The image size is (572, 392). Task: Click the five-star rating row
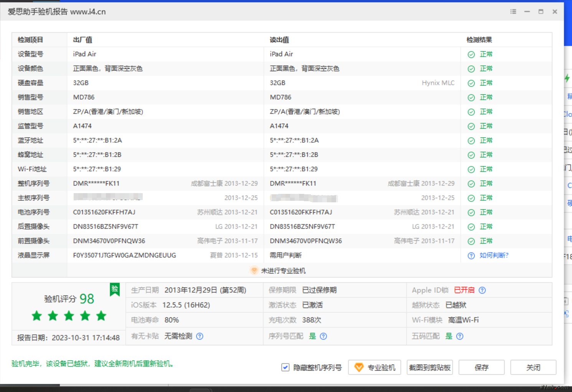pyautogui.click(x=69, y=316)
